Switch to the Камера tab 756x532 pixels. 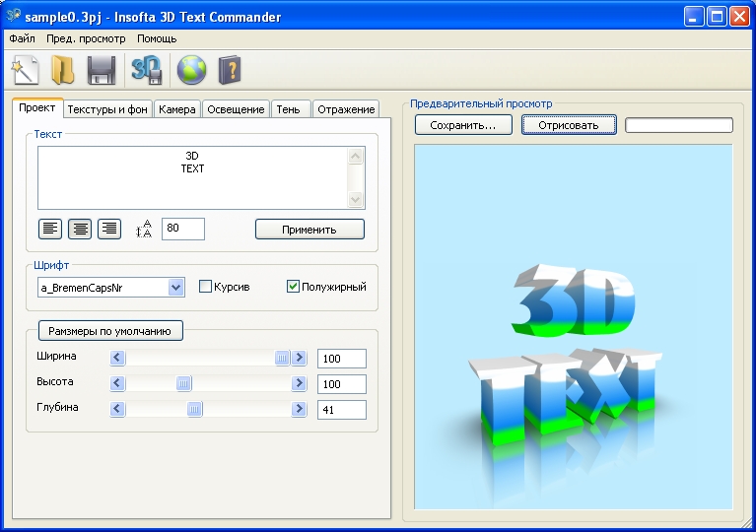[x=177, y=109]
